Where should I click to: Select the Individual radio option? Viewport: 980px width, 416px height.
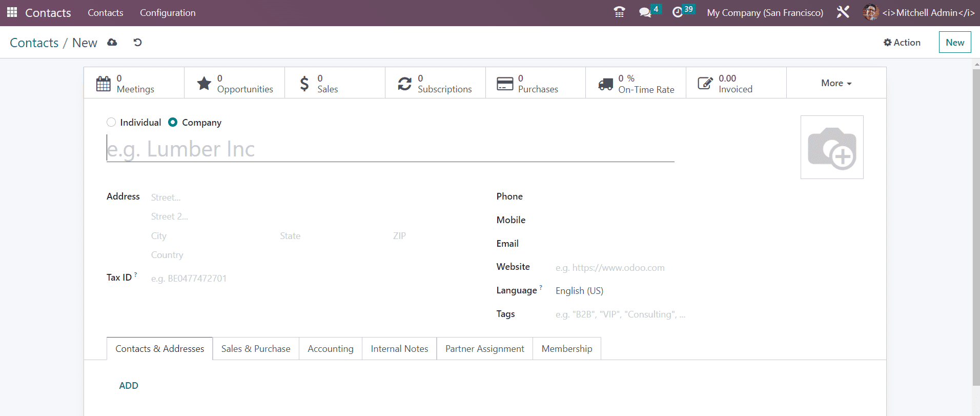(x=111, y=122)
